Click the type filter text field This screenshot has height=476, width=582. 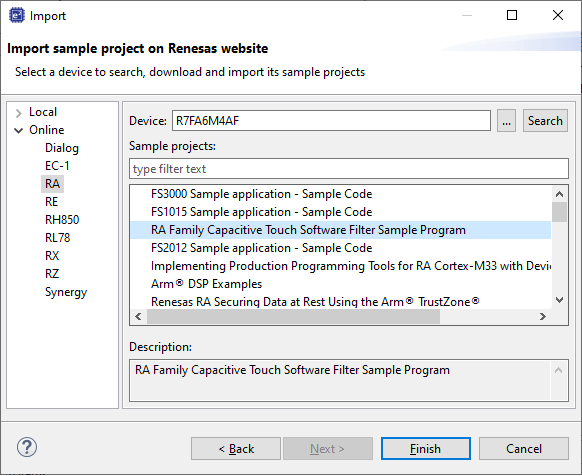click(x=349, y=169)
